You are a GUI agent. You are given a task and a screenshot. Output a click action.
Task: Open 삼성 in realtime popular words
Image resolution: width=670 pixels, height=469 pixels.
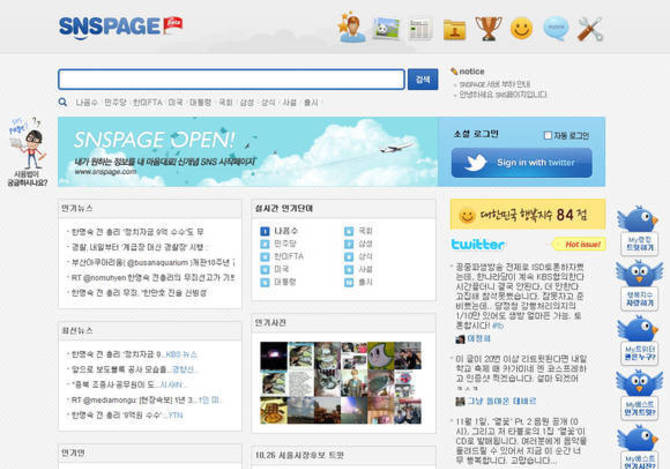[x=365, y=244]
